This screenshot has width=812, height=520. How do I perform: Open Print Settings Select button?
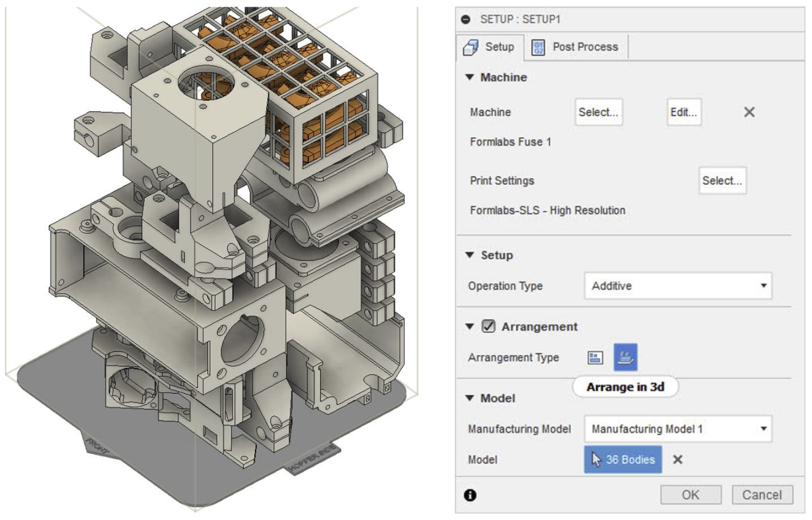tap(722, 181)
